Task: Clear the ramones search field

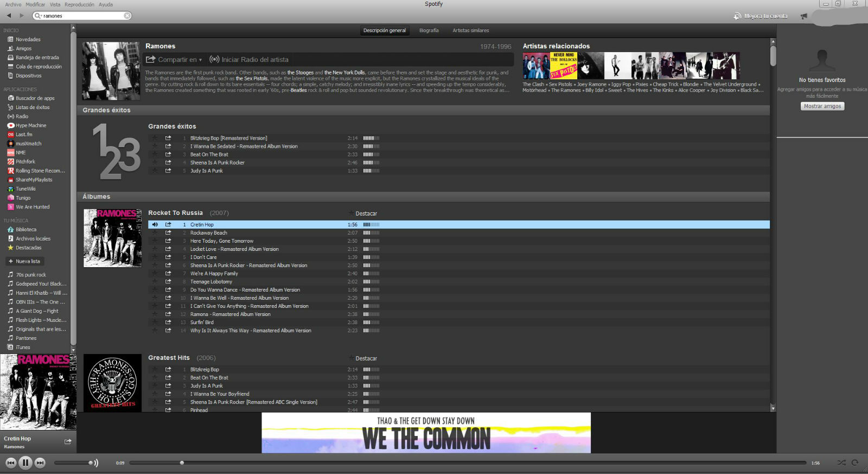Action: [127, 16]
